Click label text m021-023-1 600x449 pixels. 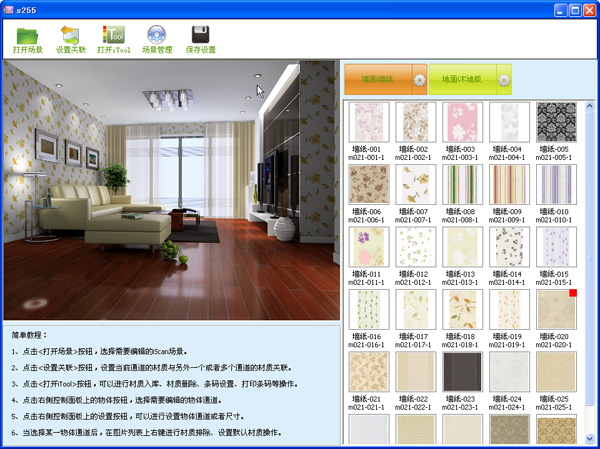[x=460, y=407]
